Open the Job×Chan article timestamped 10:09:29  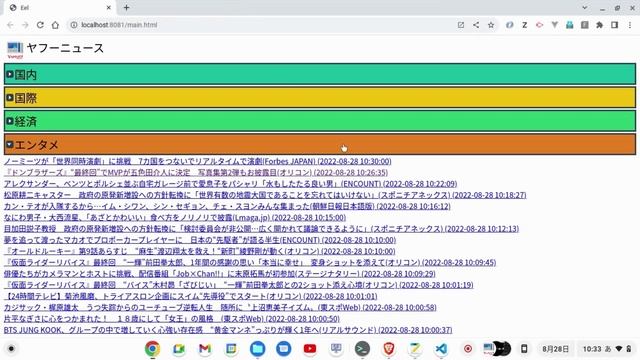220,273
